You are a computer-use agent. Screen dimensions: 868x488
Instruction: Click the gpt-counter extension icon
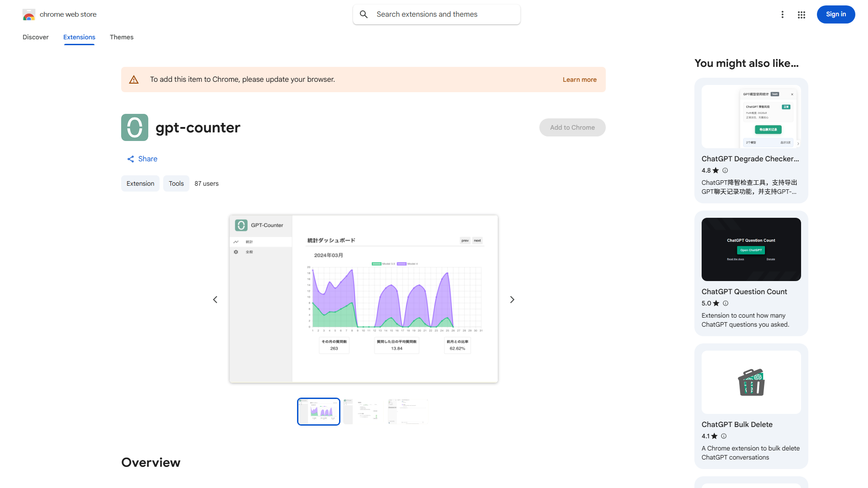click(x=134, y=127)
